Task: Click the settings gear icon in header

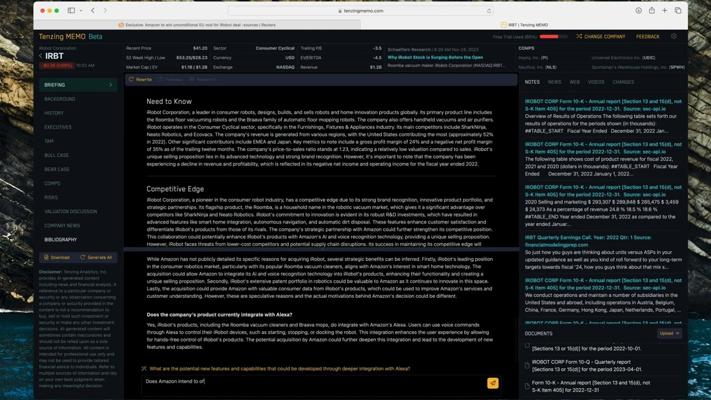Action: tap(674, 36)
